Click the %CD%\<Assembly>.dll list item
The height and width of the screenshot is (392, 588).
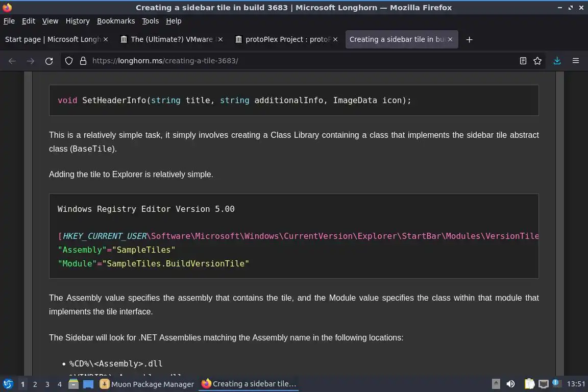[116, 363]
